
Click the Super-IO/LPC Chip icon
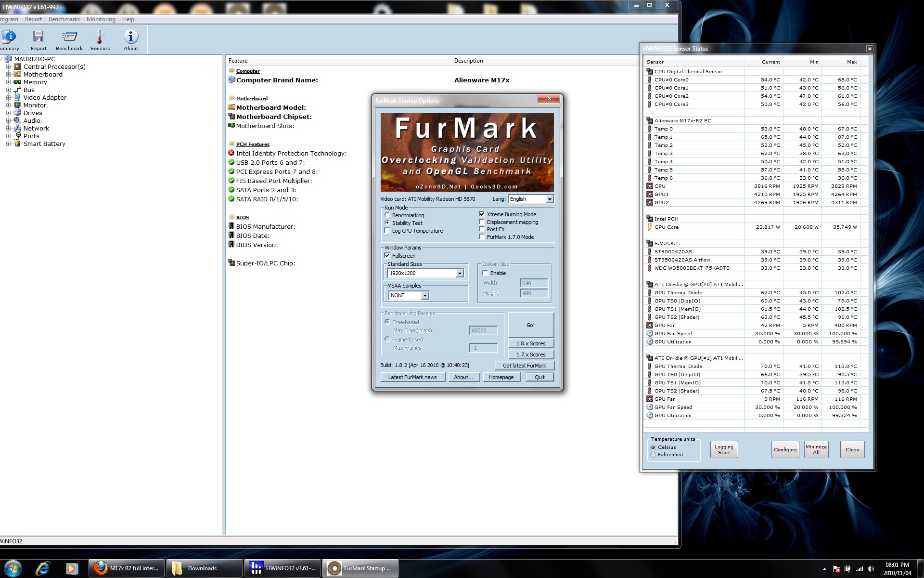(x=231, y=263)
